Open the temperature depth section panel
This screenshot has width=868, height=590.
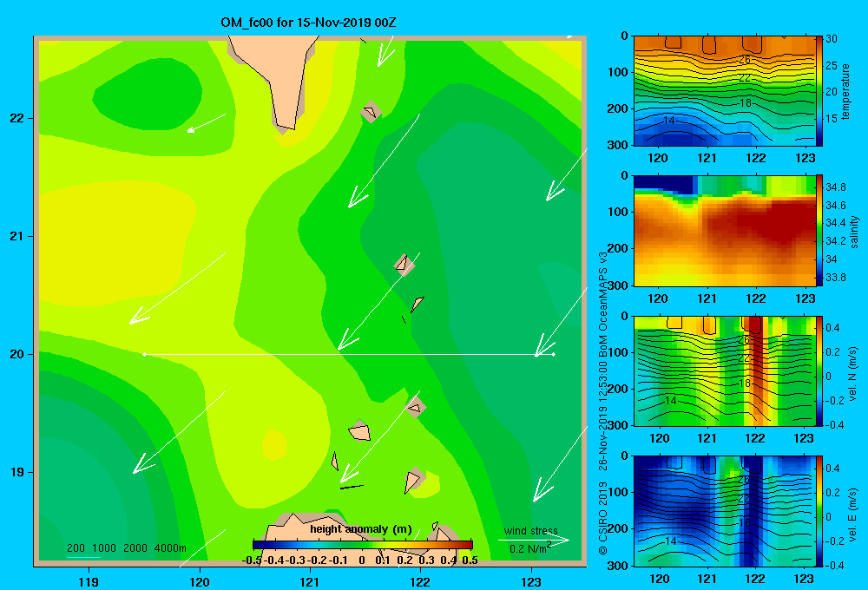pos(724,91)
